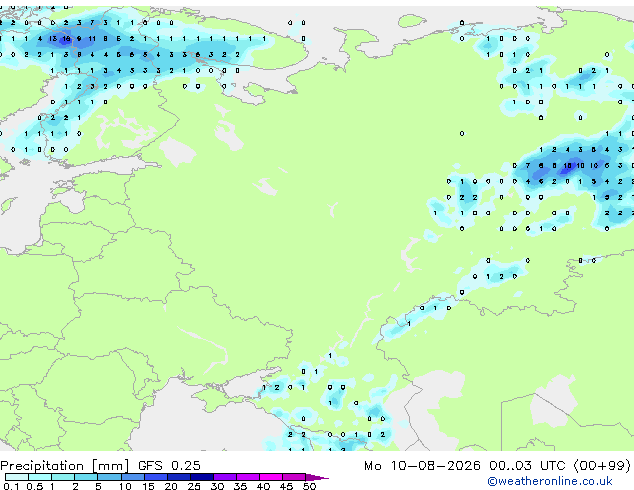Click the '0.1' legend scale label
Image resolution: width=634 pixels, height=490 pixels.
11,486
